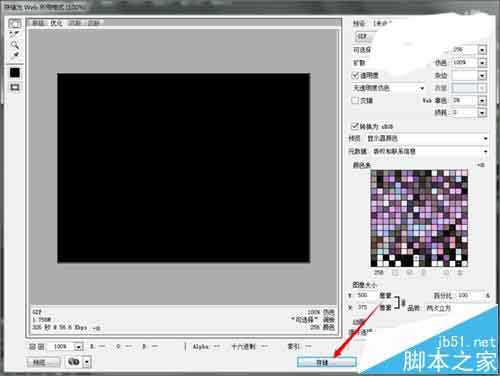Viewport: 500px width, 376px height.
Task: Open the transparency dither method dropdown
Action: (389, 88)
